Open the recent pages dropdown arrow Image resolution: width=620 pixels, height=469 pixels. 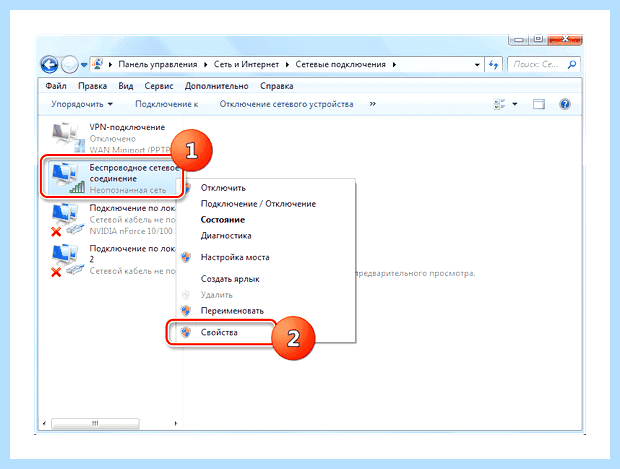pos(84,65)
